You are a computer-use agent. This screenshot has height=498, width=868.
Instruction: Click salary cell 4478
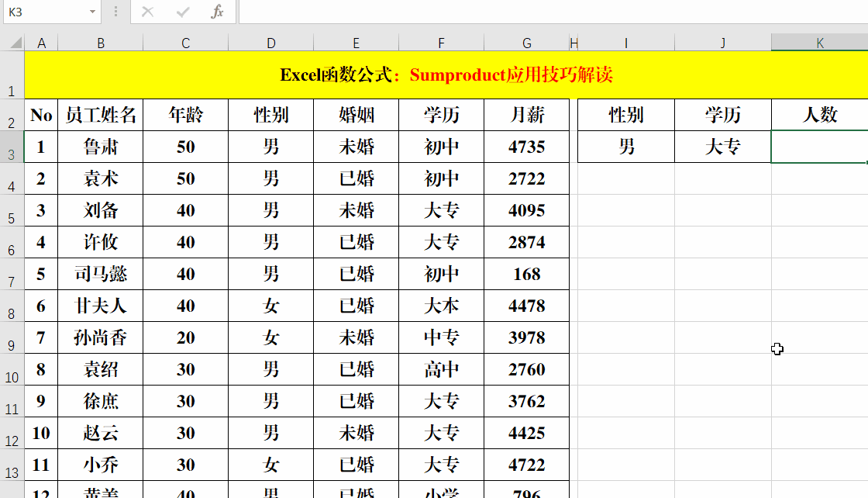pos(526,306)
